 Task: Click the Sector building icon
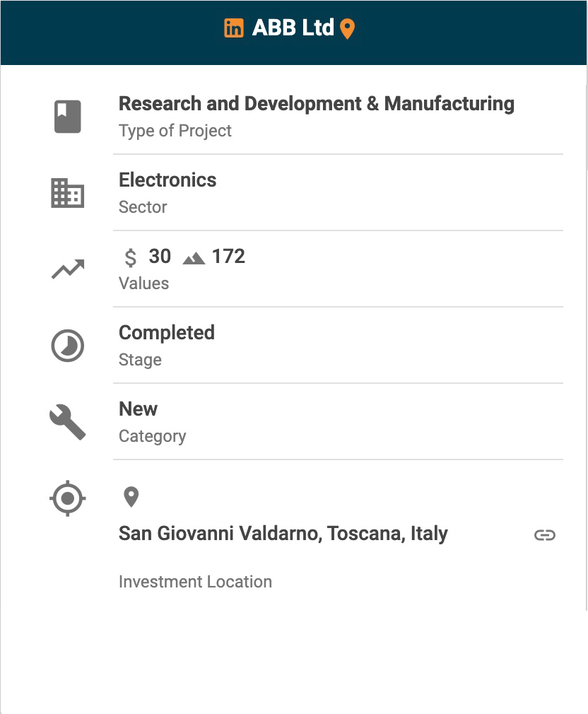[68, 193]
